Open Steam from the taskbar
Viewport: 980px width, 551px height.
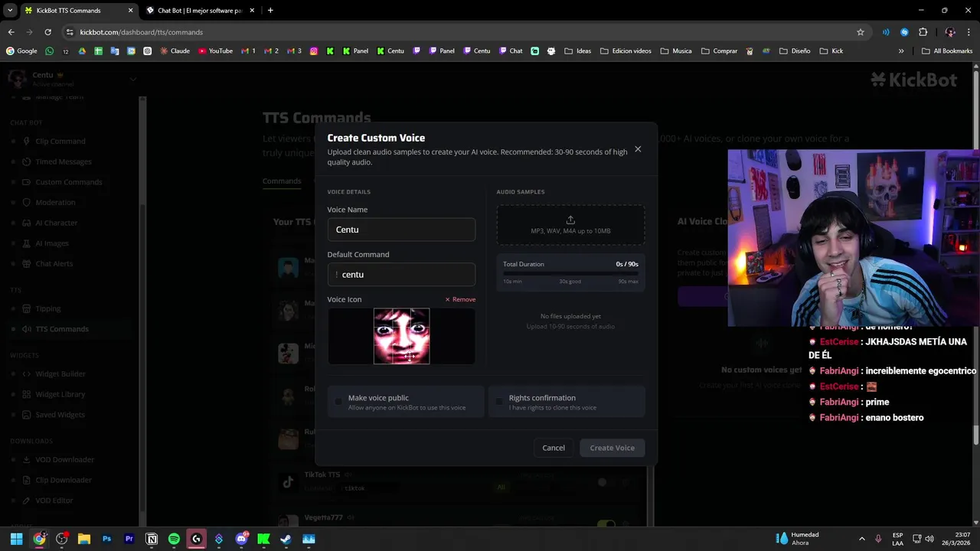(x=286, y=539)
